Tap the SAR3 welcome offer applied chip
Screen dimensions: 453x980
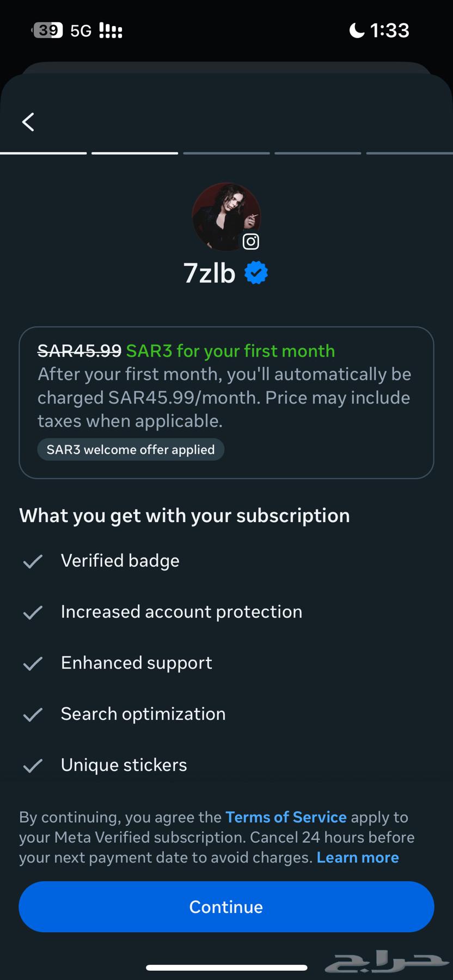click(x=131, y=450)
